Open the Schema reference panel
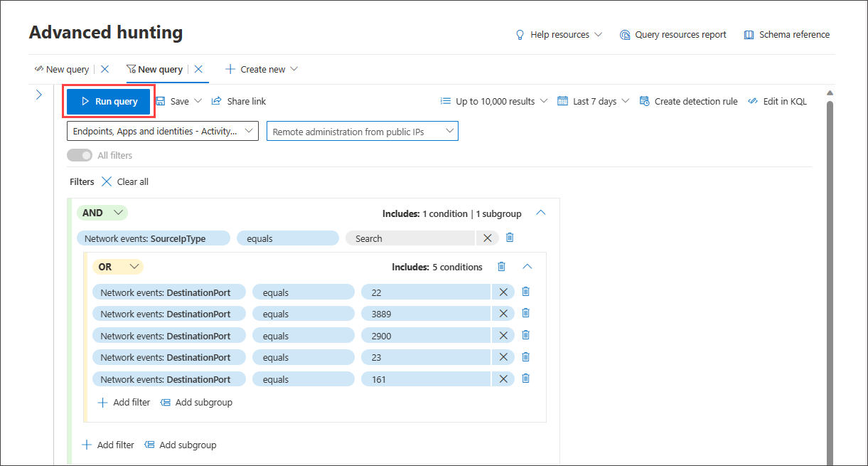Screen dimensions: 868x466 pyautogui.click(x=786, y=34)
